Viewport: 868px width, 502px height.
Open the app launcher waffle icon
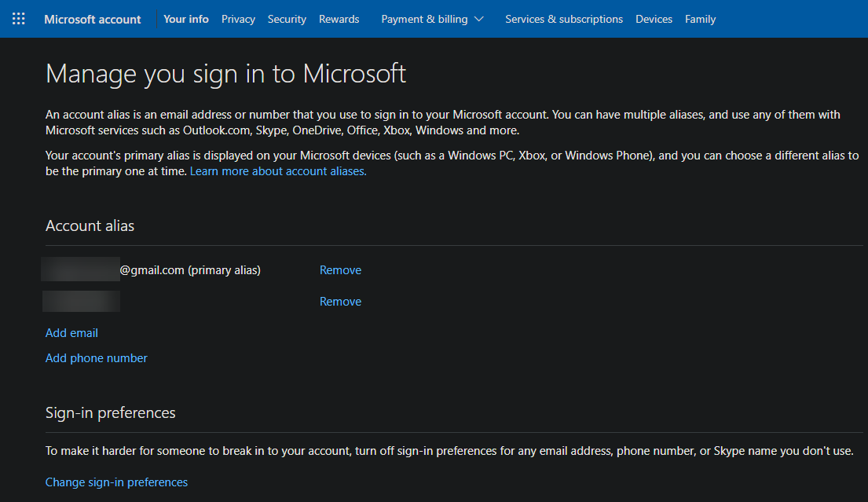coord(18,18)
